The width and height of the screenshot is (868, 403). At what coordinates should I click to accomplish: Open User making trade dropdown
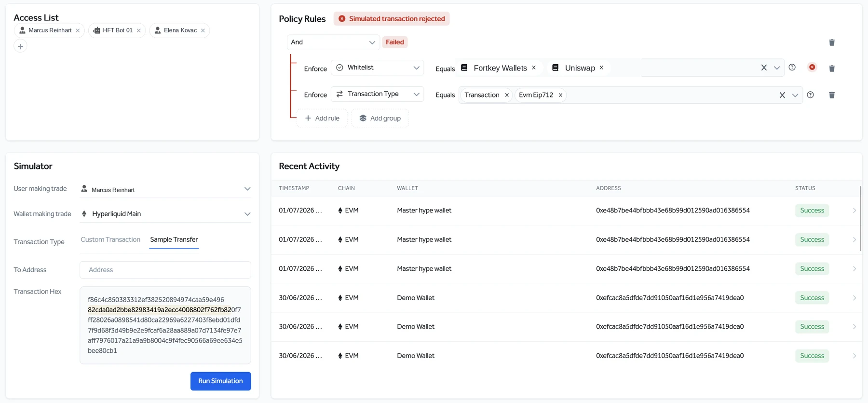click(x=165, y=189)
